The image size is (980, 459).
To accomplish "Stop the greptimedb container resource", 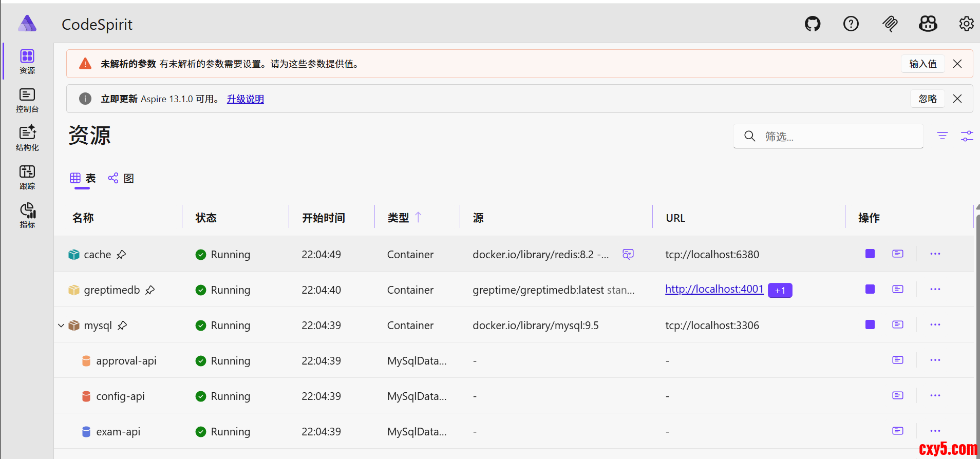I will coord(870,289).
